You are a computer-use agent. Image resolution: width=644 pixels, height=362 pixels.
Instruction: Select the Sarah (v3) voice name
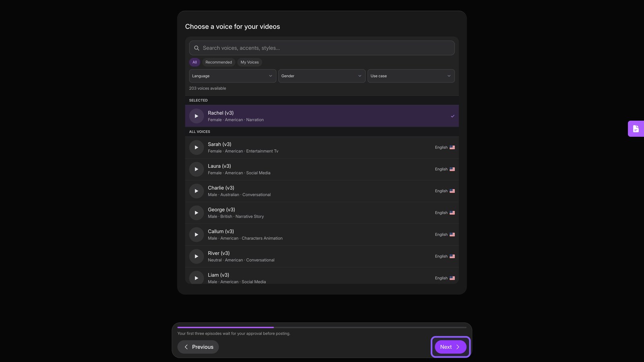pyautogui.click(x=219, y=144)
